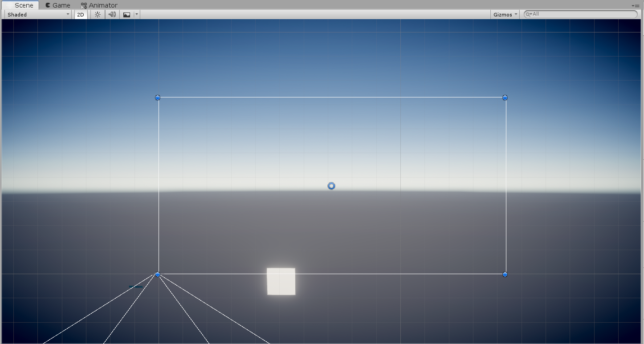
Task: Open the Game tab
Action: point(58,5)
